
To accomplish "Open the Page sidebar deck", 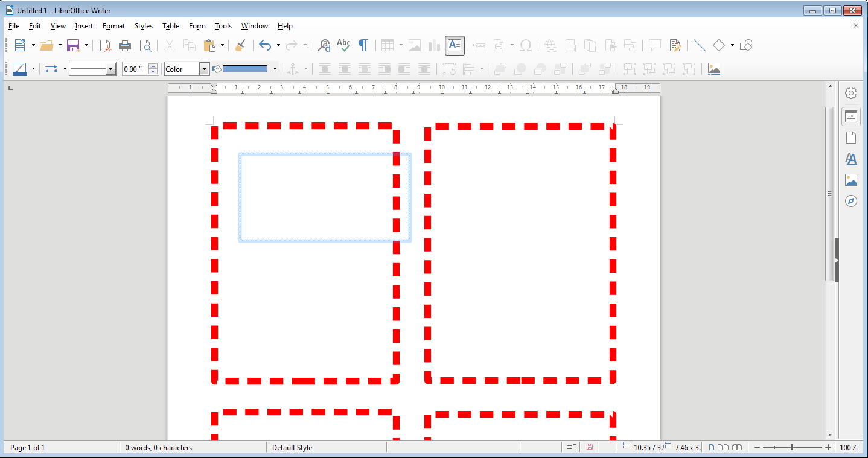I will click(x=851, y=138).
